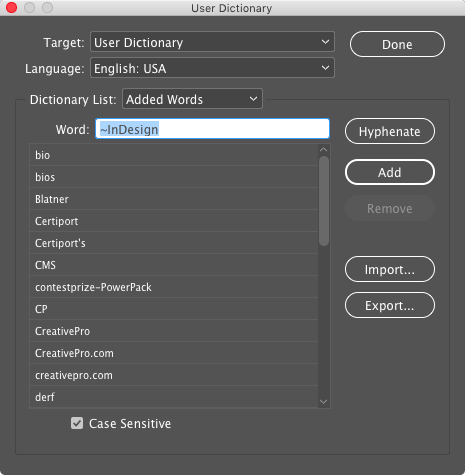Select "derf" in the word list
The height and width of the screenshot is (475, 465).
point(174,397)
